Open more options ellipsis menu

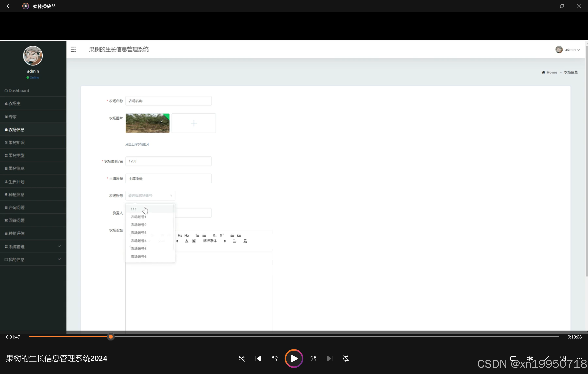click(580, 359)
